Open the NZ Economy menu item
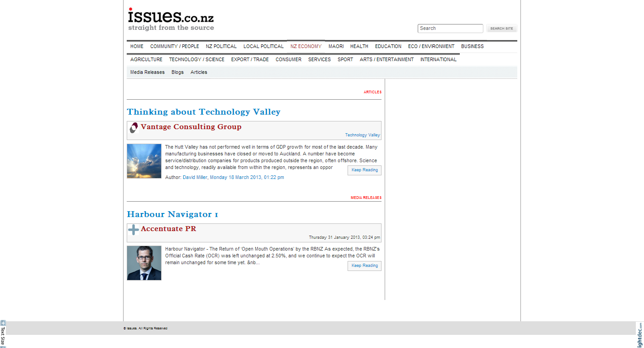Image resolution: width=644 pixels, height=348 pixels. (x=306, y=46)
